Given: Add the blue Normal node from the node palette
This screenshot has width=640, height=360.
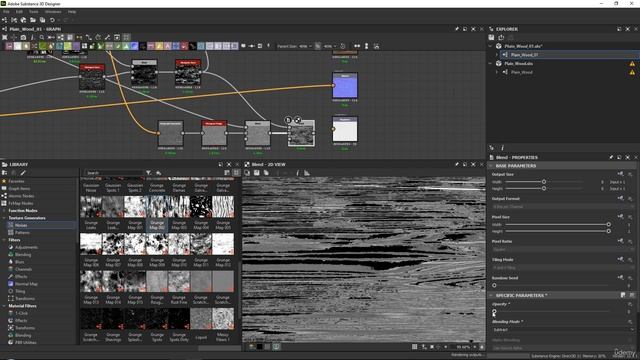Looking at the screenshot, I should pos(134,46).
